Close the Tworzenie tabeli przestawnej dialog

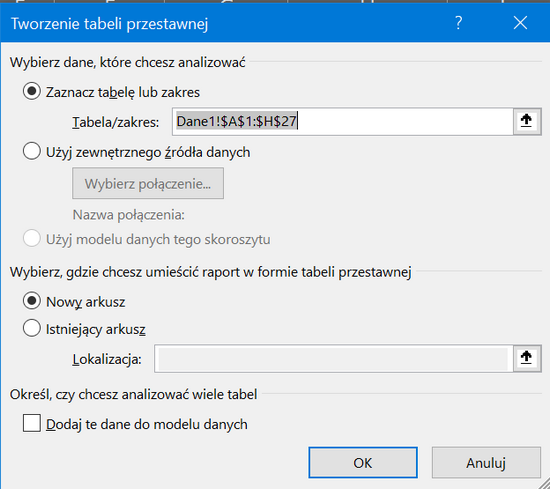click(520, 23)
